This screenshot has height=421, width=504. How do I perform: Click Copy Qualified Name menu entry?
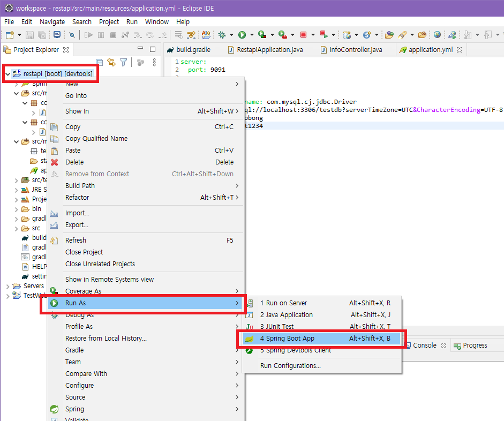(146, 139)
